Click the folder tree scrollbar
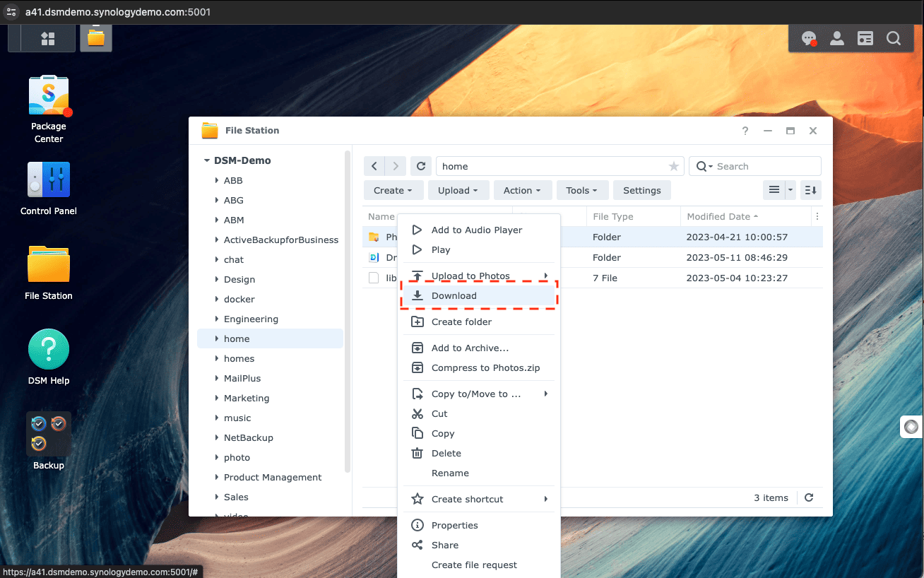The image size is (924, 578). point(348,311)
